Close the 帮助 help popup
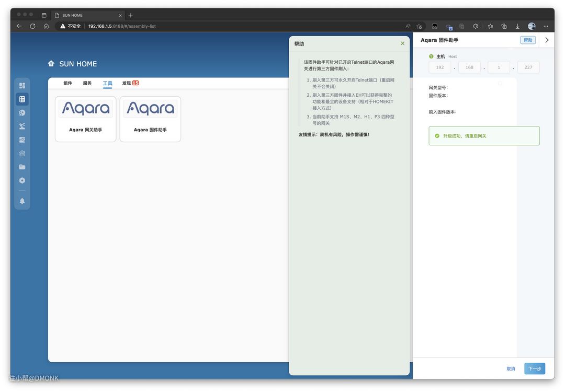This screenshot has height=392, width=565. pos(402,43)
